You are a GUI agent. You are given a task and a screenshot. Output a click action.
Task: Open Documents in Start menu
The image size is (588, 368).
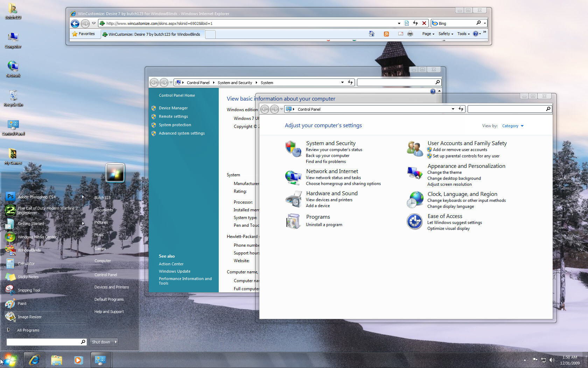click(104, 210)
